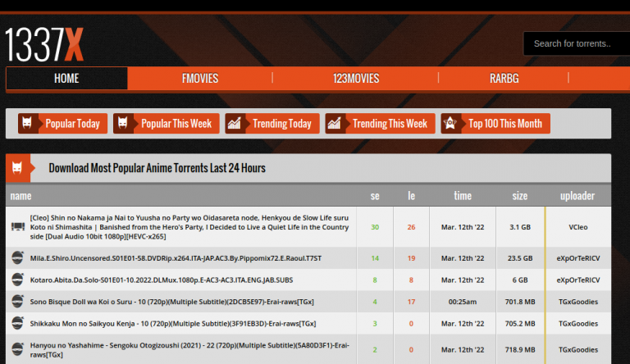This screenshot has width=630, height=364.
Task: Open the Shikkaku Mon no Saikyou Kenja torrent
Action: [174, 324]
